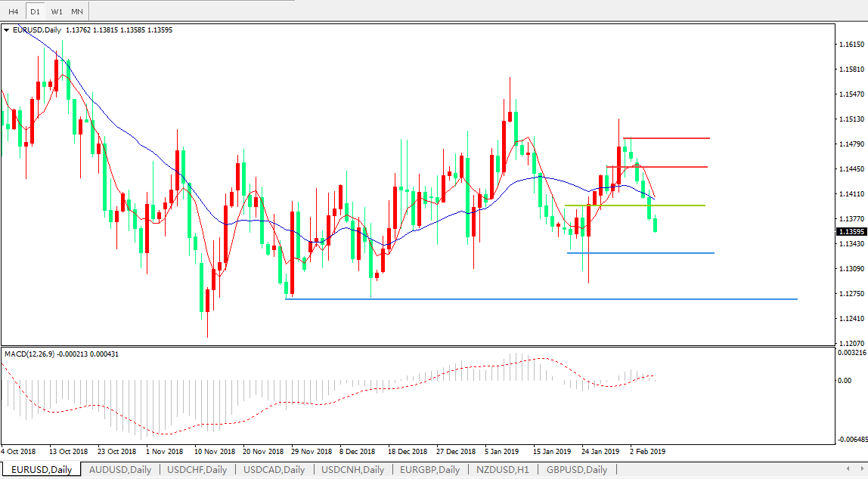Viewport: 868px width, 479px height.
Task: Click the 1.16150 price scale label
Action: pos(851,45)
